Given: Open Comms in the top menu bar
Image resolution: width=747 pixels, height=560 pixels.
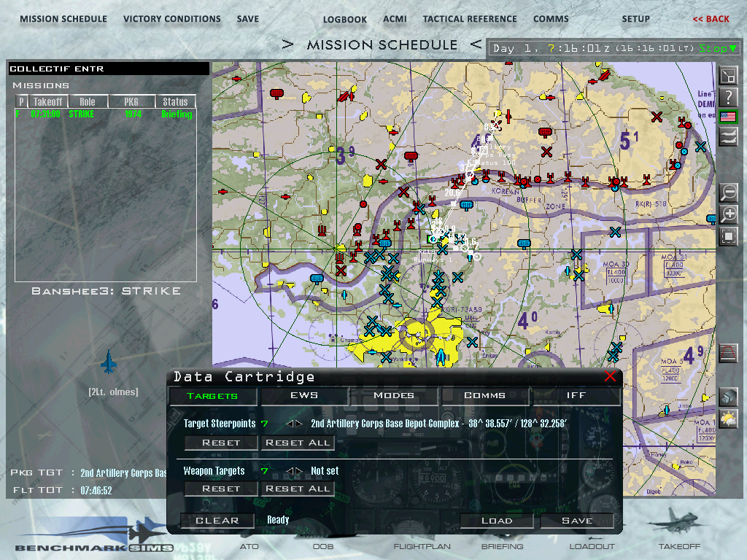Looking at the screenshot, I should [551, 19].
